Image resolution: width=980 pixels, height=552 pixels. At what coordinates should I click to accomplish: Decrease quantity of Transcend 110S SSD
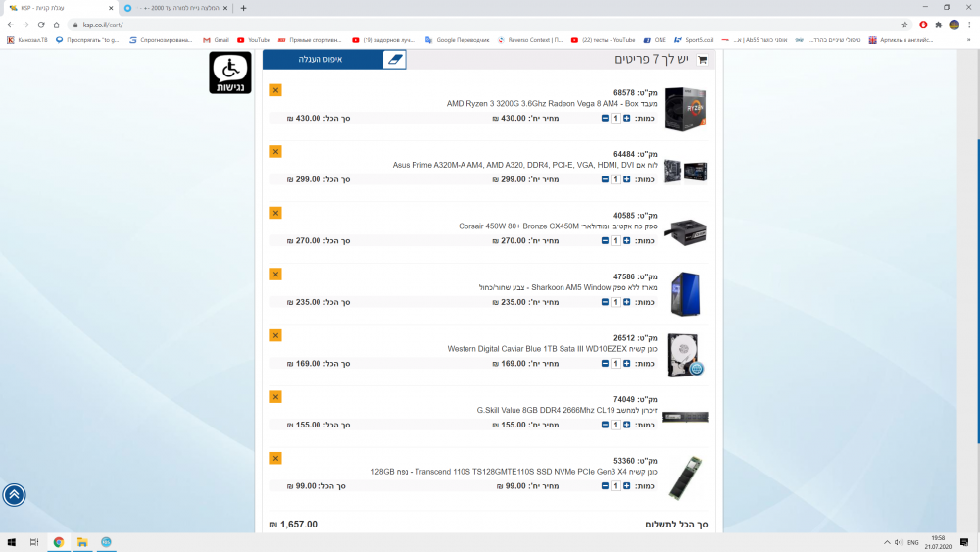coord(605,485)
